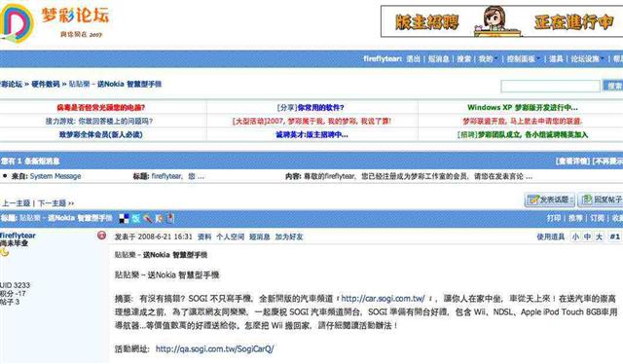Click the "UID 3233" text

coord(15,285)
